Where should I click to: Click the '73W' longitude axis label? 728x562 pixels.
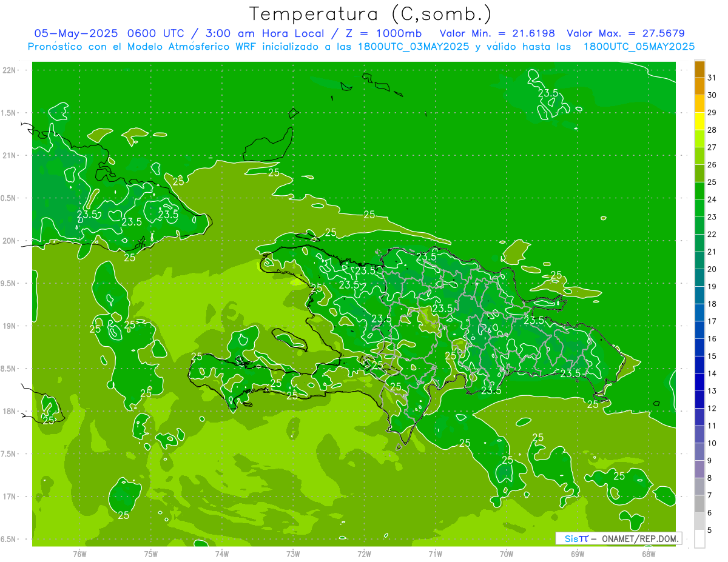tap(293, 554)
